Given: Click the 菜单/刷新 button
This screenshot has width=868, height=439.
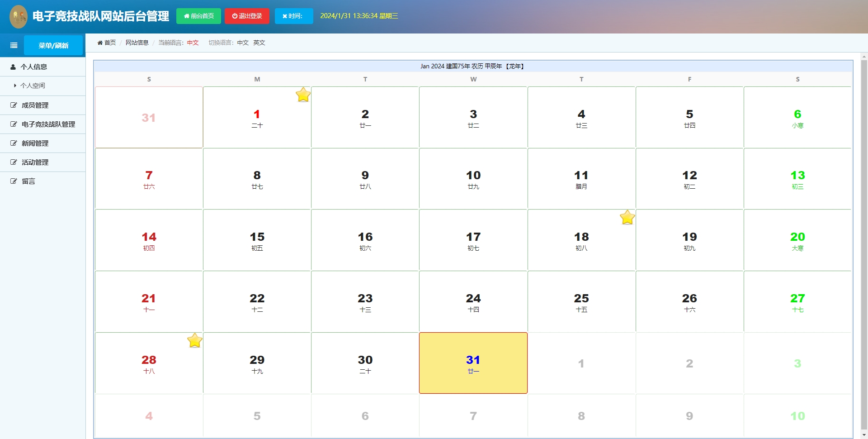Looking at the screenshot, I should (53, 45).
